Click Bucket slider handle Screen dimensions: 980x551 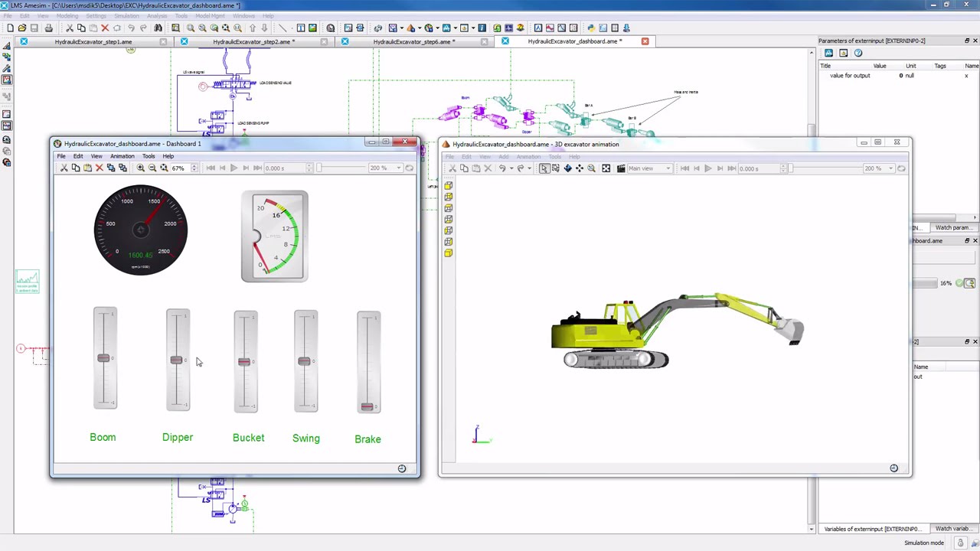pyautogui.click(x=244, y=362)
